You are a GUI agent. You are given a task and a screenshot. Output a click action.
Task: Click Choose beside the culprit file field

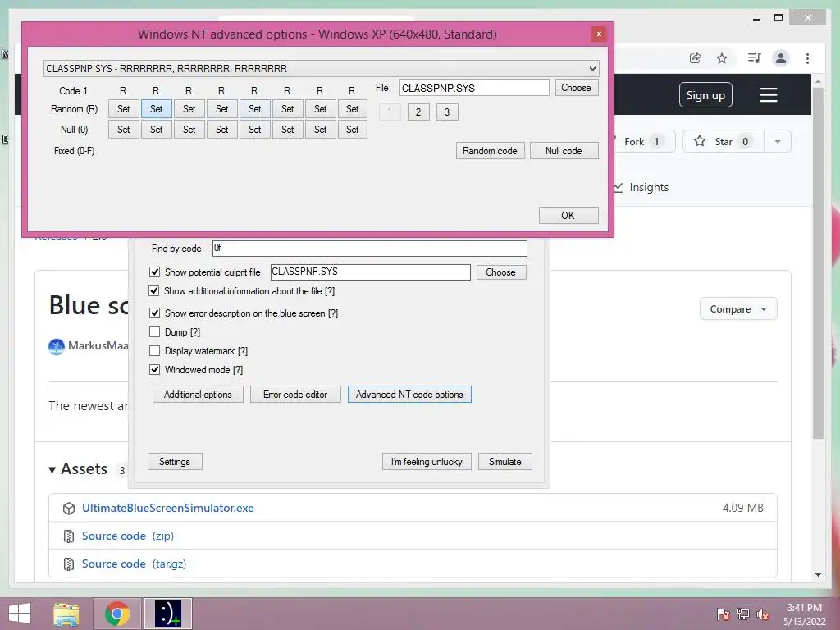[x=501, y=272]
